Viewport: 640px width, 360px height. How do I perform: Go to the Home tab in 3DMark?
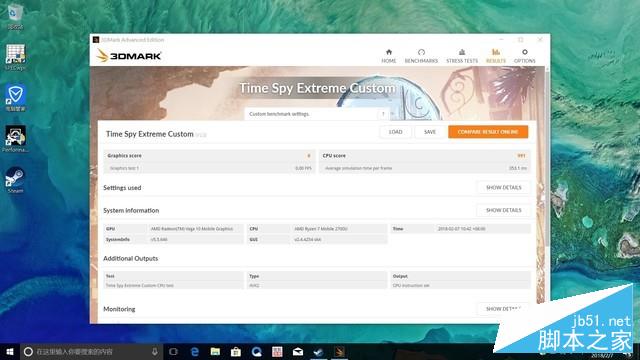(x=389, y=56)
